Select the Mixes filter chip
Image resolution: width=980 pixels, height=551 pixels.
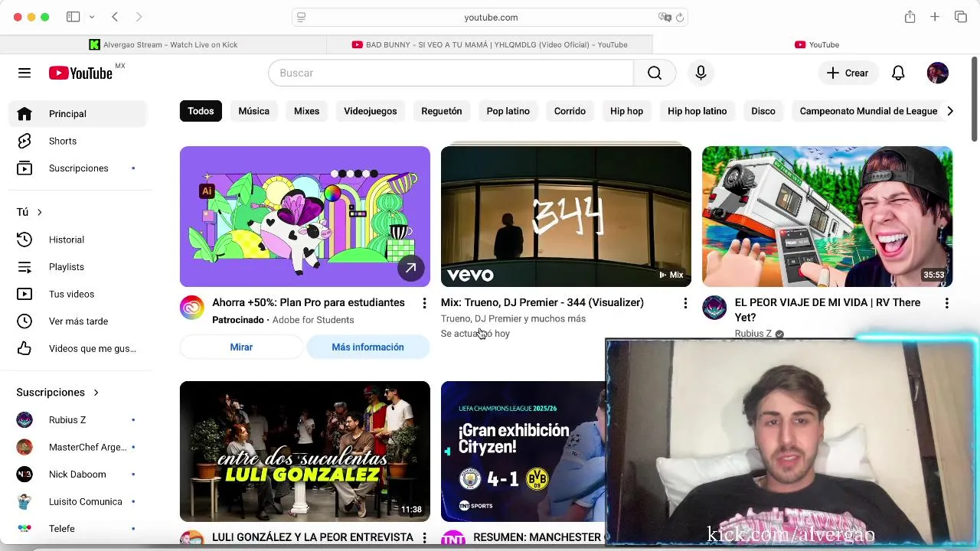pos(306,111)
